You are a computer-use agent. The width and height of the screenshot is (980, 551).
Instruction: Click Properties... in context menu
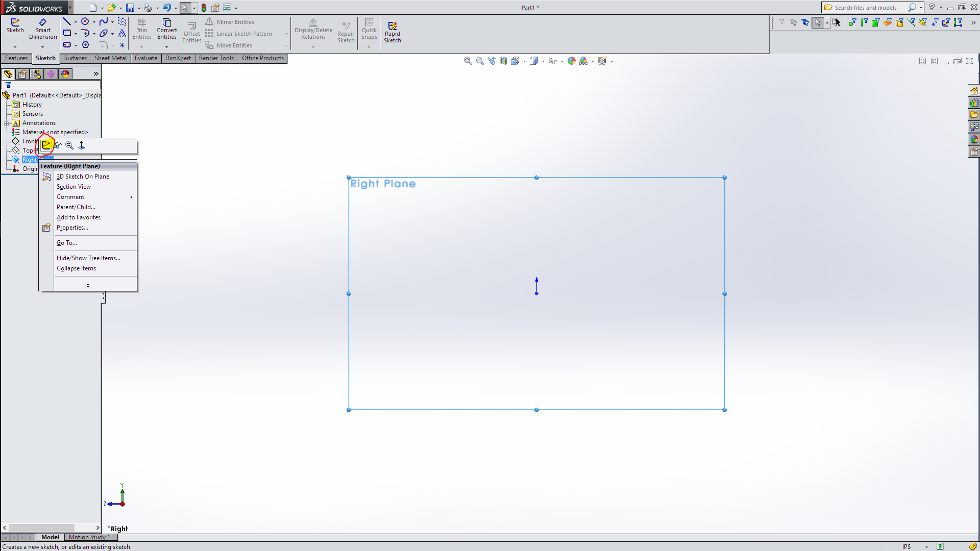(x=72, y=228)
